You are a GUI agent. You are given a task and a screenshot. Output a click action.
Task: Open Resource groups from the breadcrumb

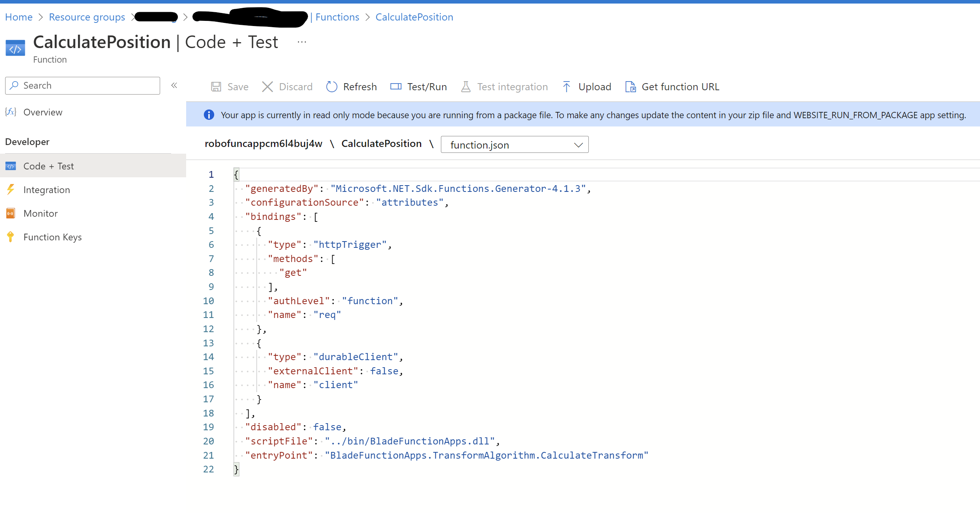coord(87,17)
